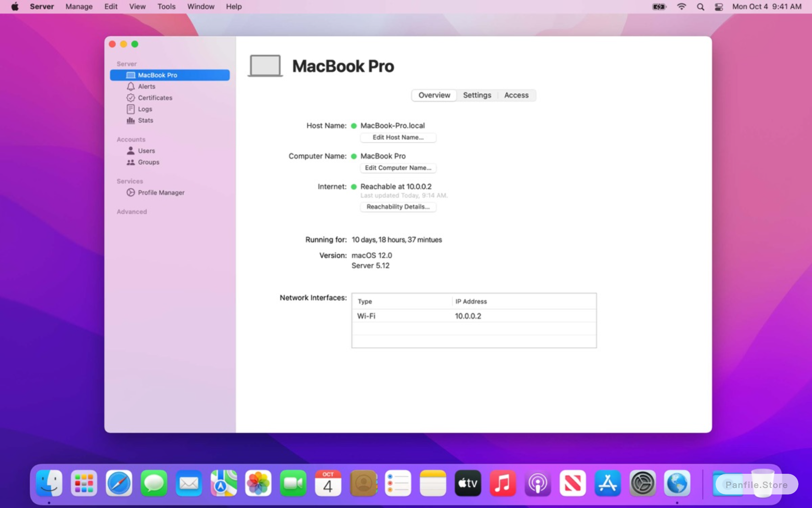Select the Wi-Fi network interface row

(x=474, y=316)
